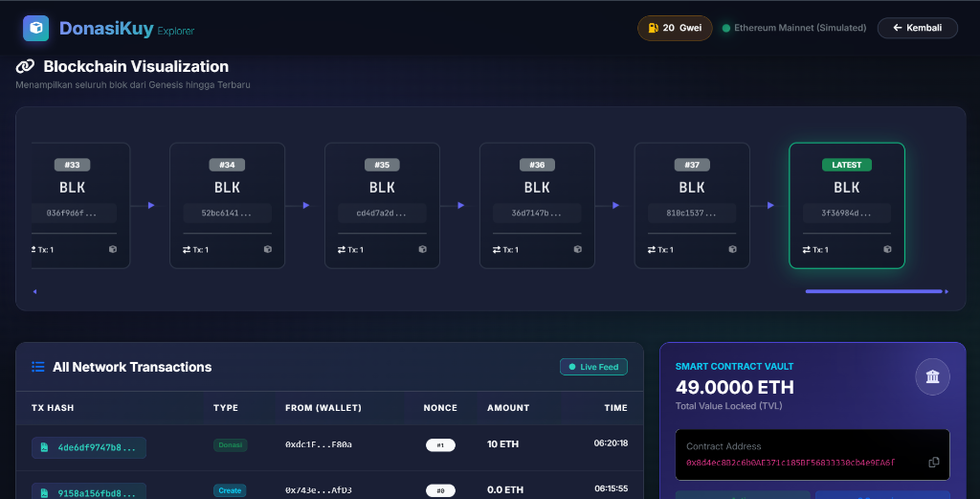Image resolution: width=980 pixels, height=499 pixels.
Task: Click the chain link icon beside Blockchain Visualization
Action: 25,66
